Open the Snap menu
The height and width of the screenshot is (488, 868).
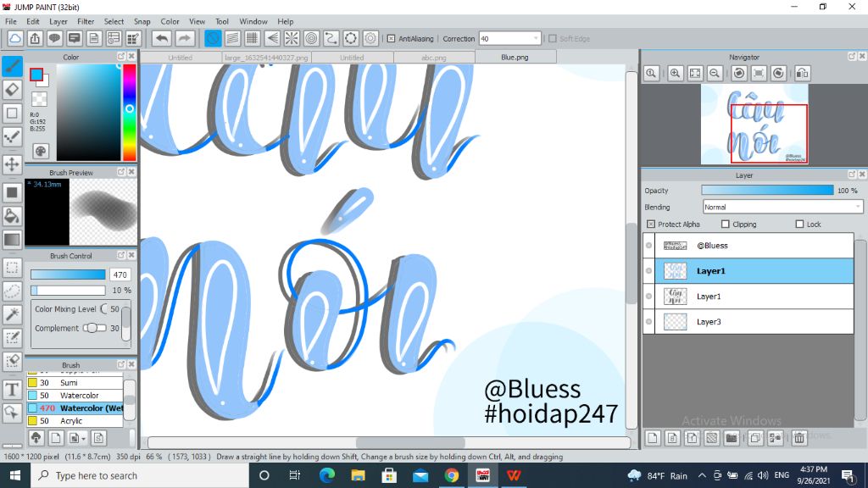click(142, 21)
